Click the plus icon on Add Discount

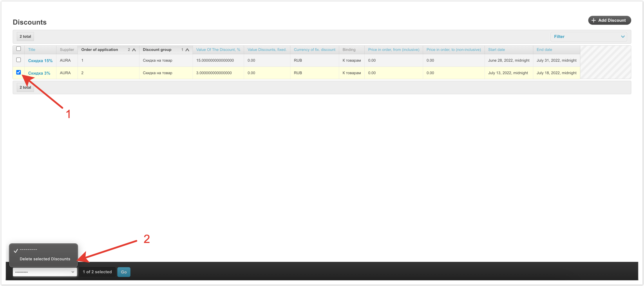tap(593, 20)
